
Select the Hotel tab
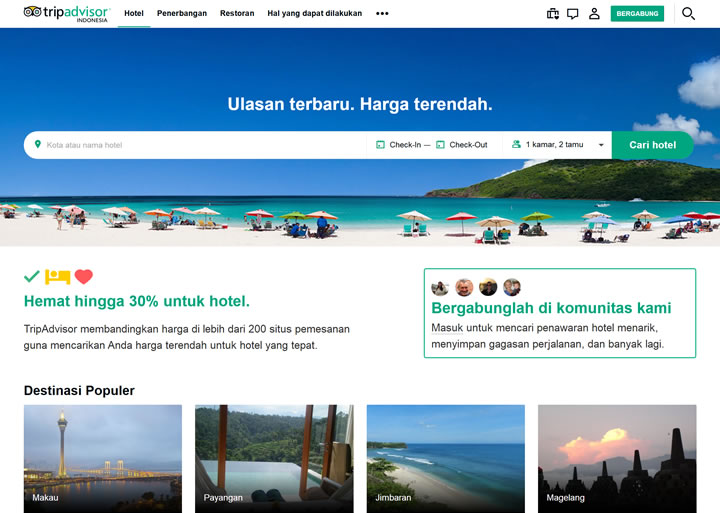pos(134,14)
